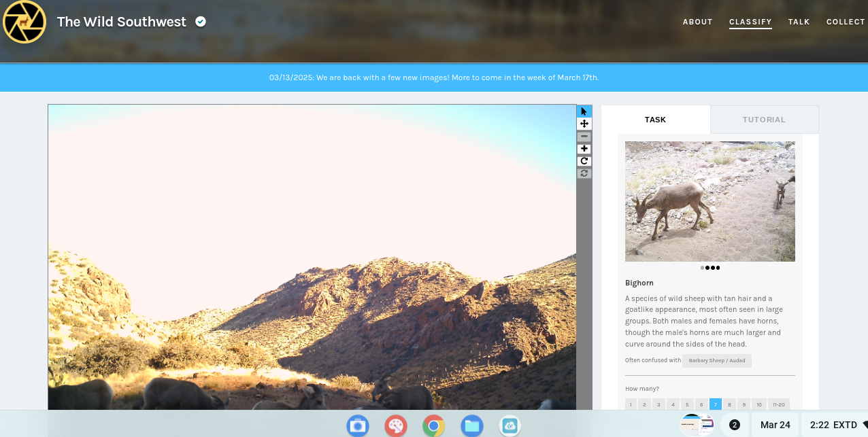Open the Camera app in the shelf
This screenshot has width=868, height=437.
(357, 426)
